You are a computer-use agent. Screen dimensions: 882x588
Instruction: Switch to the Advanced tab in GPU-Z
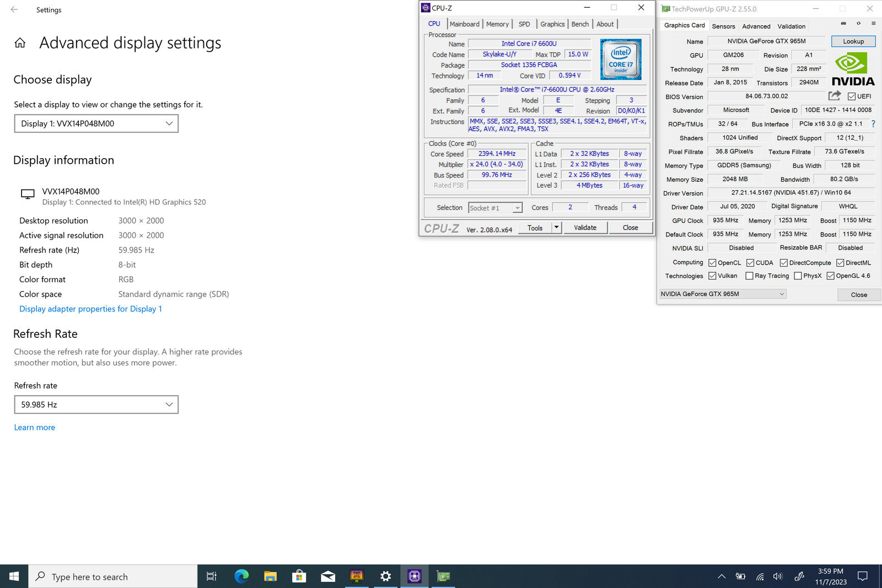click(756, 26)
